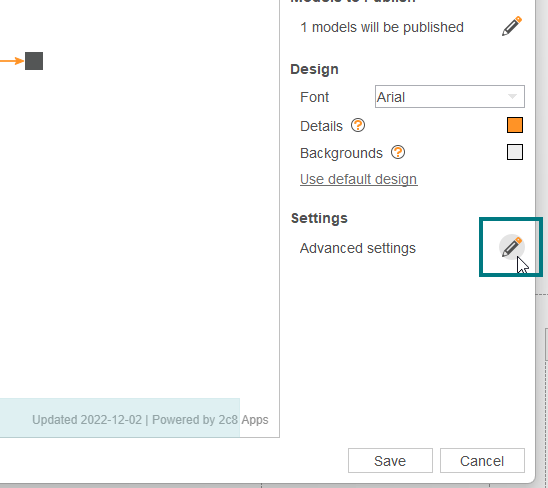Open Advanced settings with pencil icon
Viewport: 548px width, 488px height.
[512, 247]
